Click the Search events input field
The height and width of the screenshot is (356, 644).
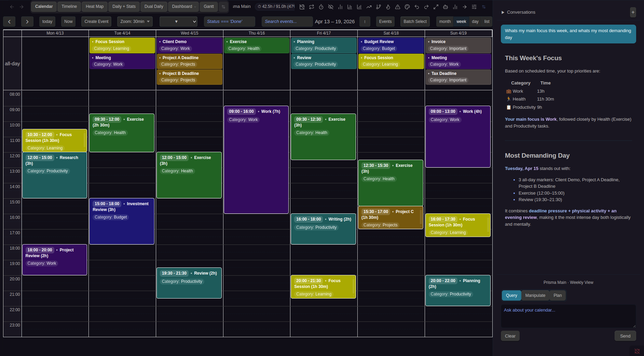tap(287, 21)
